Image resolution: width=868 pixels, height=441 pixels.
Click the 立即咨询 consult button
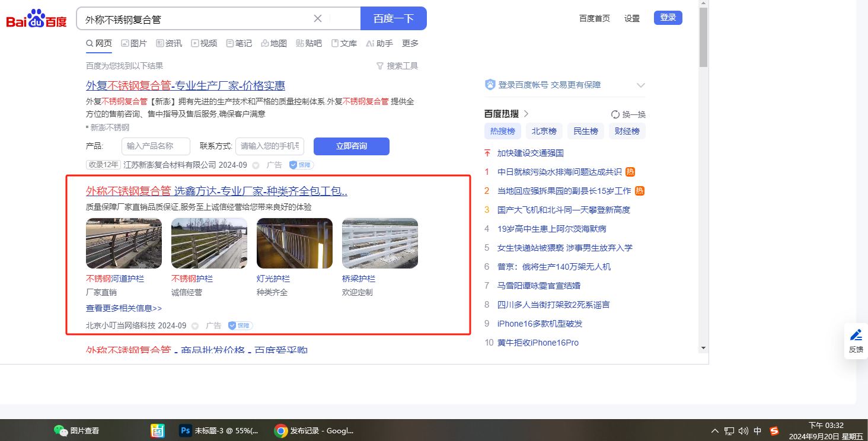[352, 146]
